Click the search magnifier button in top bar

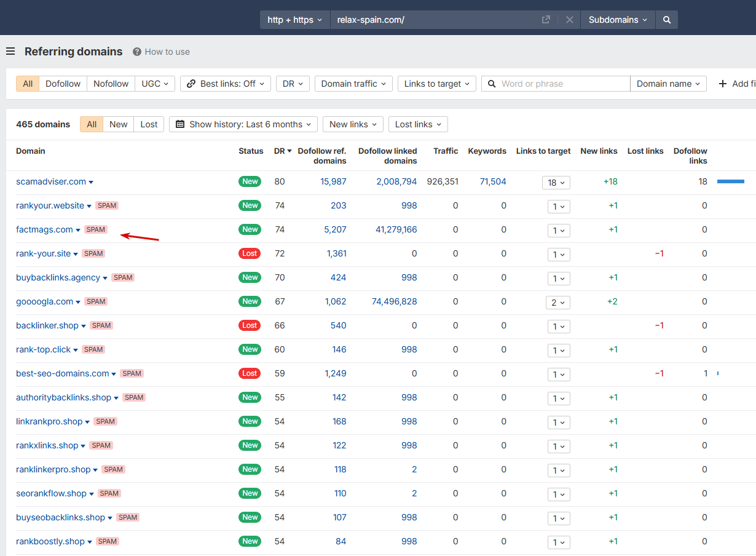(667, 20)
